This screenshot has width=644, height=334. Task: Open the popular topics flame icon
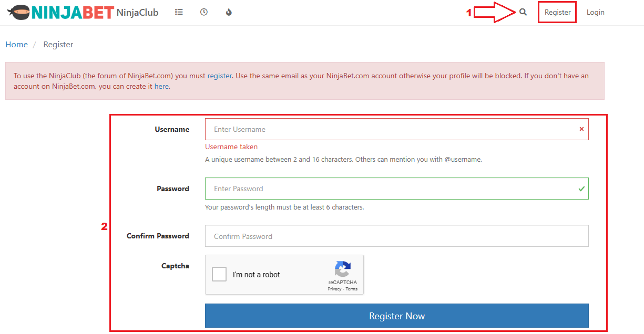(x=229, y=12)
